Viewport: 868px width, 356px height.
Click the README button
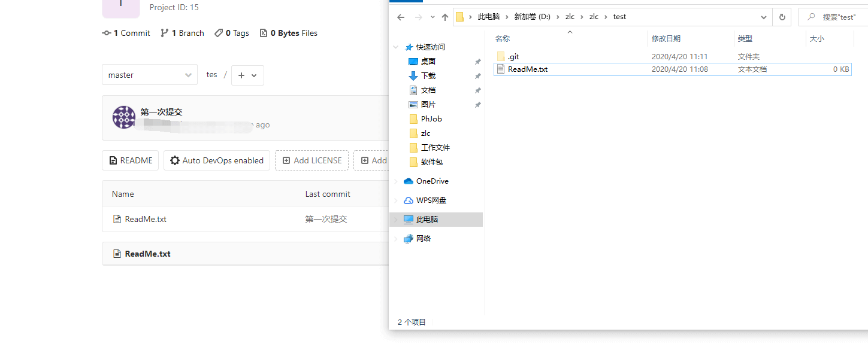tap(130, 160)
